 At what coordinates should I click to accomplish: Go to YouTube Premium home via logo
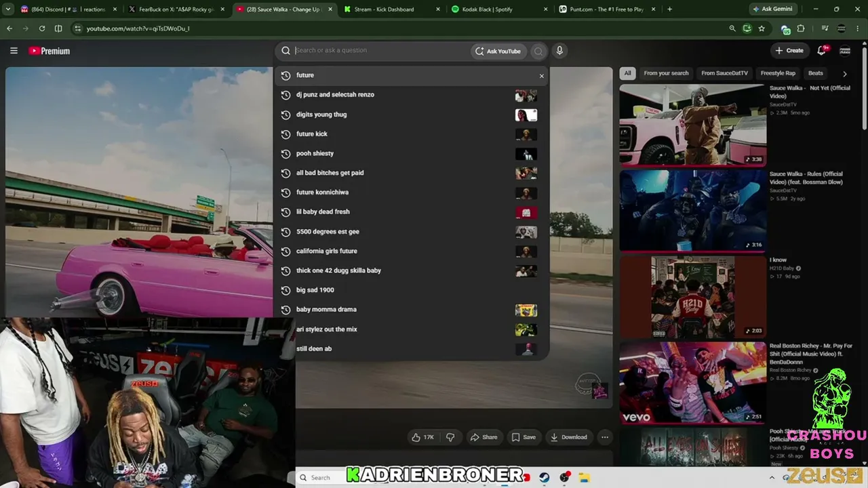pos(50,51)
